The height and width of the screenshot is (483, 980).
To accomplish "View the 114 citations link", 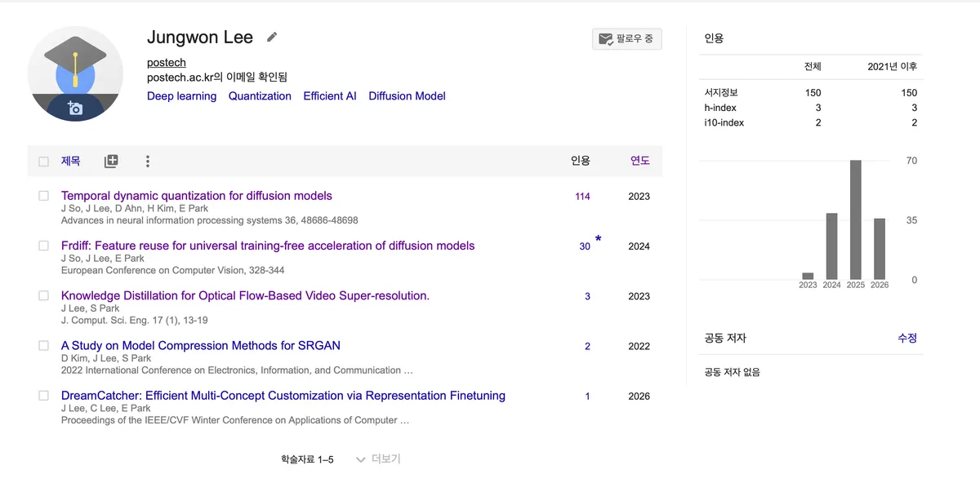I will (582, 197).
